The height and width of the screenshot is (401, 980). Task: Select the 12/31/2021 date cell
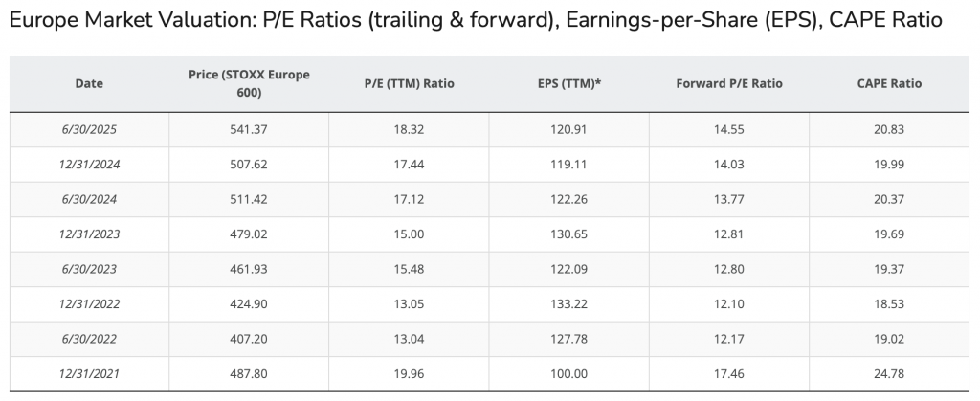pyautogui.click(x=89, y=374)
